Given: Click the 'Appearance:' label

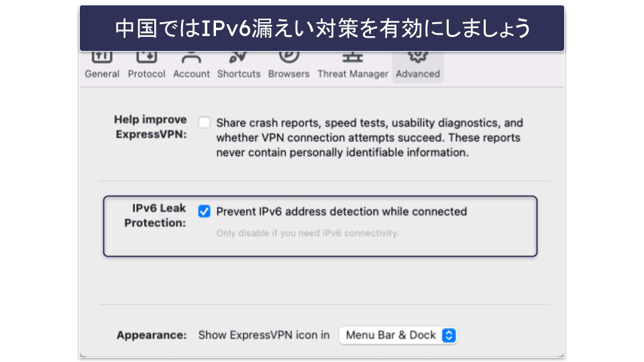Looking at the screenshot, I should pyautogui.click(x=152, y=335).
